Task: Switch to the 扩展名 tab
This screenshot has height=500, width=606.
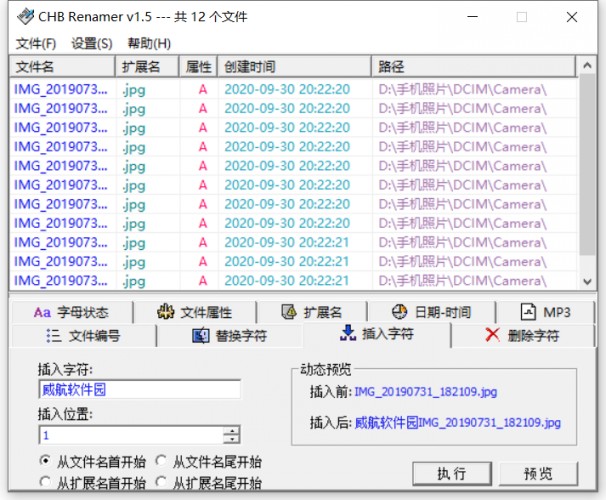Action: pyautogui.click(x=312, y=312)
